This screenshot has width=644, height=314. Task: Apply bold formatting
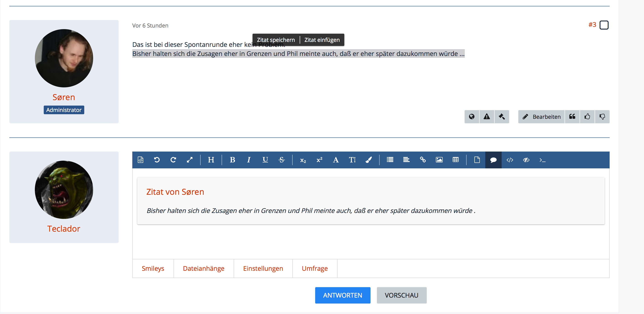coord(232,160)
